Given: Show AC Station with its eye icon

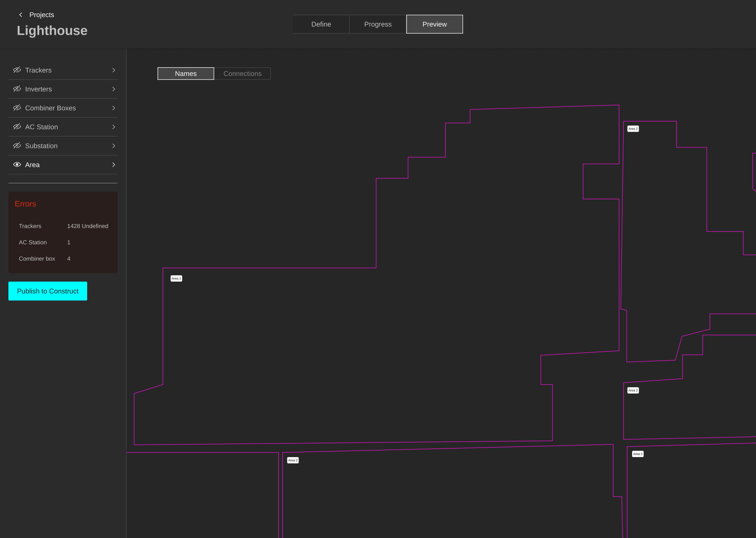Looking at the screenshot, I should [x=17, y=127].
